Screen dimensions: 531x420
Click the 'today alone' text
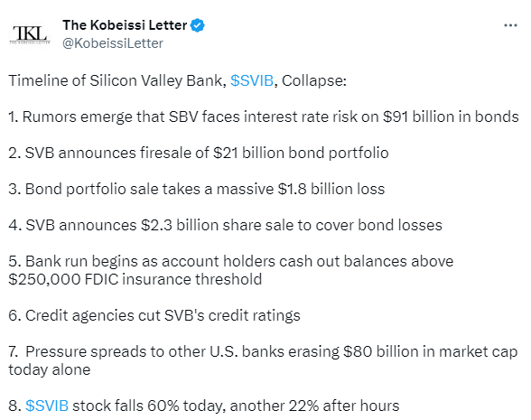50,369
